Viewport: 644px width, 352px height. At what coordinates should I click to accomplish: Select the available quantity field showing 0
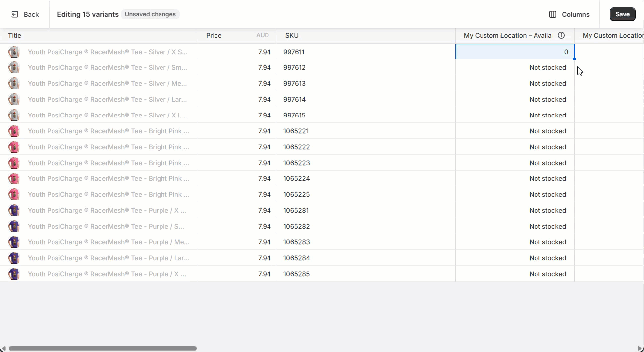[x=515, y=52]
